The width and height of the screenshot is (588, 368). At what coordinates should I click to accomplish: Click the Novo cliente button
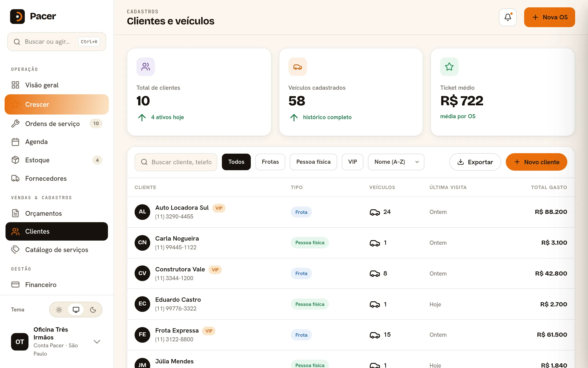(536, 162)
